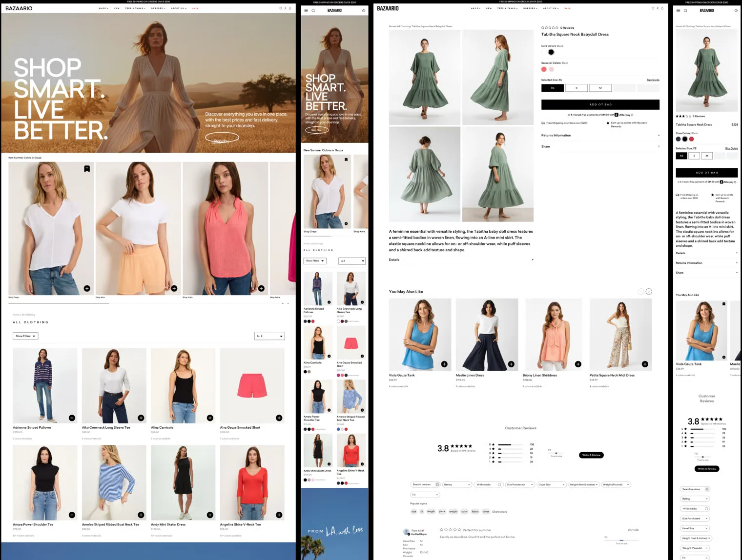Open the hamburger menu on mobile homepage

306,10
